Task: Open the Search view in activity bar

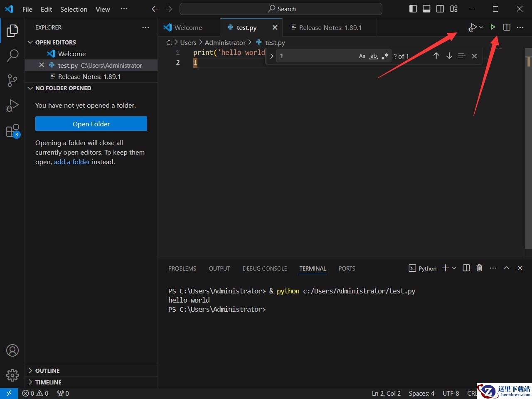Action: click(12, 55)
